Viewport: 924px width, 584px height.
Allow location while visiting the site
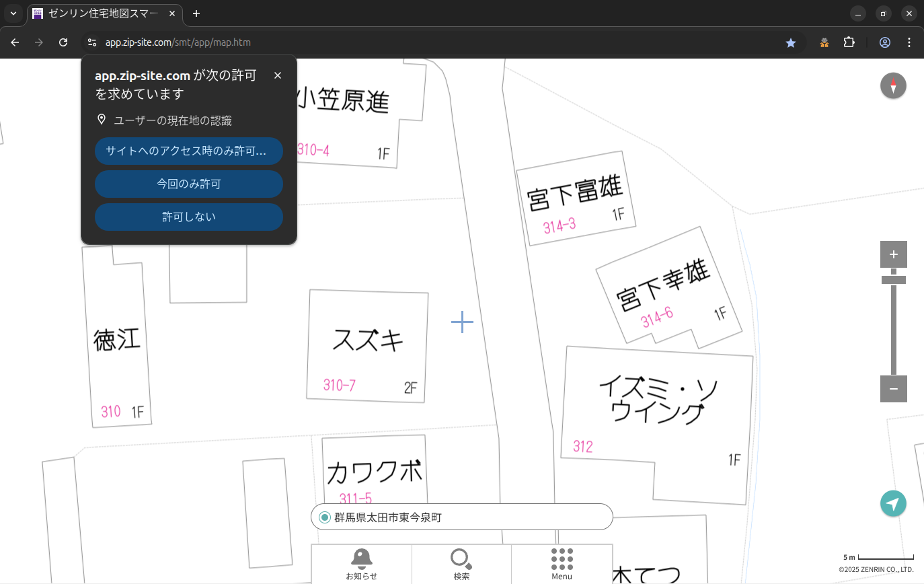pyautogui.click(x=189, y=151)
